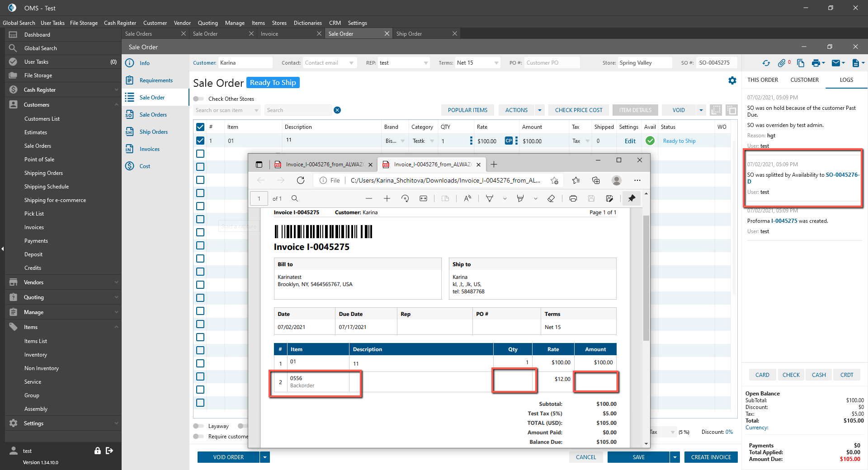The height and width of the screenshot is (470, 868).
Task: Enable the Layaway toggle
Action: click(x=198, y=426)
